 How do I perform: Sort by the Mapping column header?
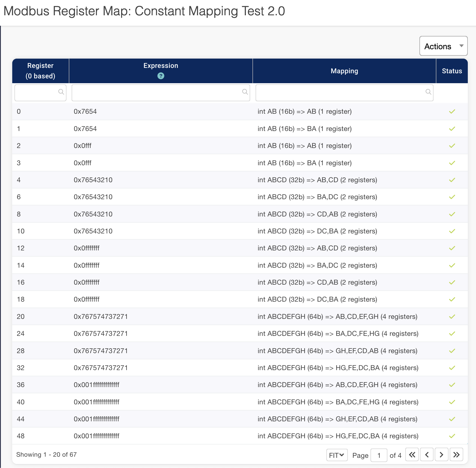click(x=344, y=71)
